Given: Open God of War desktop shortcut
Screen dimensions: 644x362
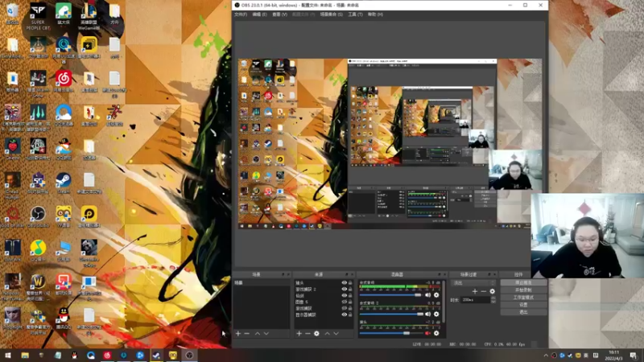Looking at the screenshot, I should point(12,216).
